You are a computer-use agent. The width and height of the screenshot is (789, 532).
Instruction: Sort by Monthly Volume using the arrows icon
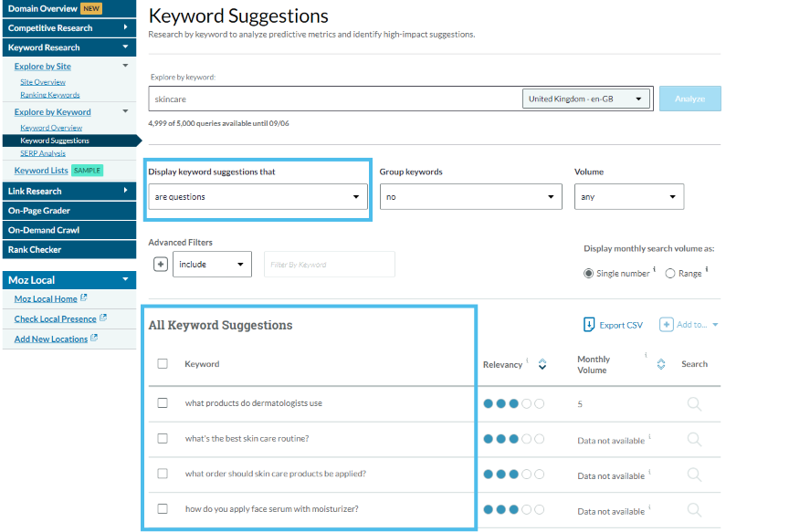point(661,364)
